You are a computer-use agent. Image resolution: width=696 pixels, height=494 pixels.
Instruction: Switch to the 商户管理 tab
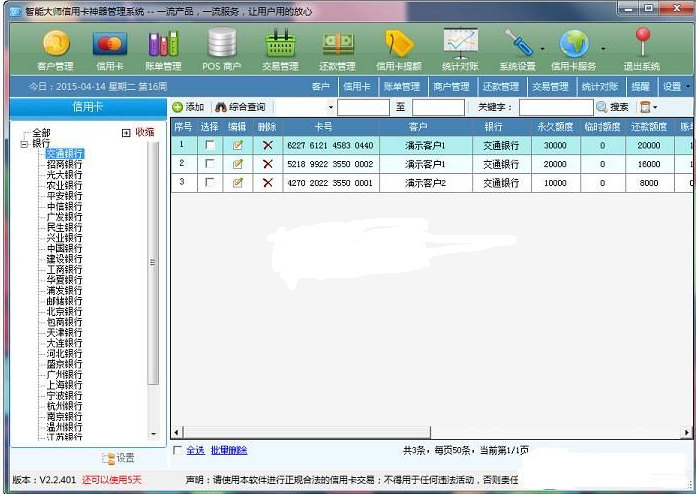pyautogui.click(x=451, y=87)
